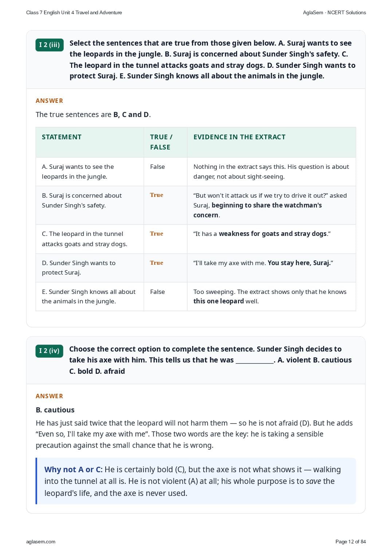Click the Page 12 of 84 indicator
The width and height of the screenshot is (392, 555).
pos(350,542)
